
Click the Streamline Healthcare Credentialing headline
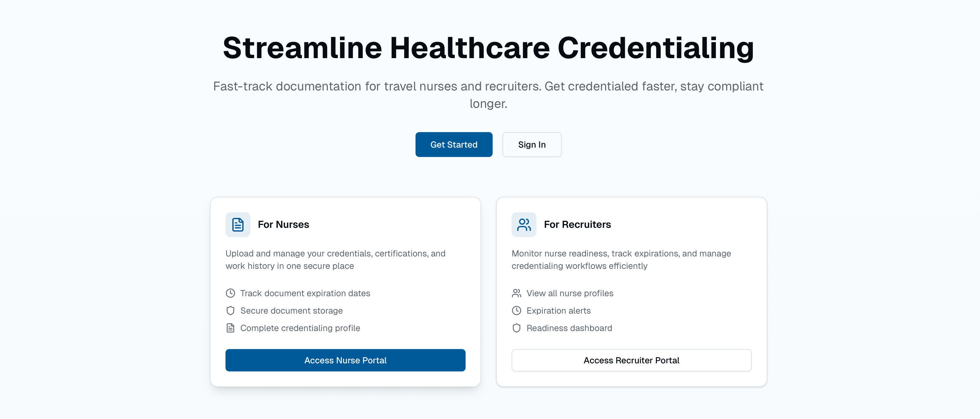488,48
